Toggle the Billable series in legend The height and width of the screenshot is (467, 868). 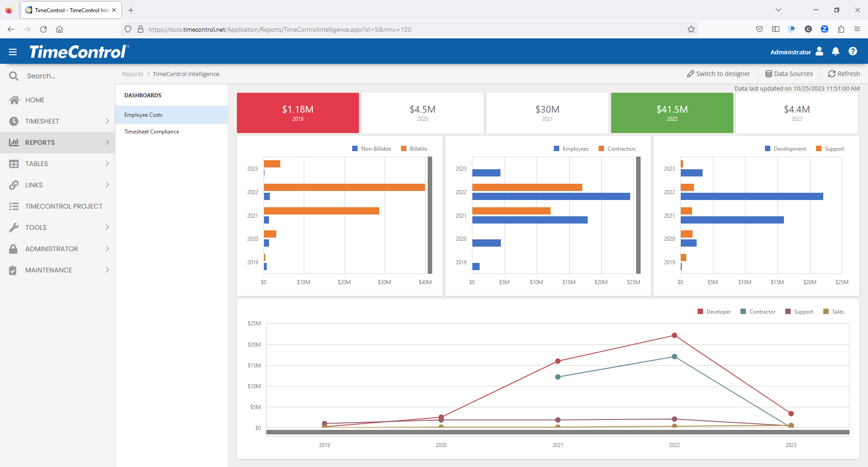414,149
